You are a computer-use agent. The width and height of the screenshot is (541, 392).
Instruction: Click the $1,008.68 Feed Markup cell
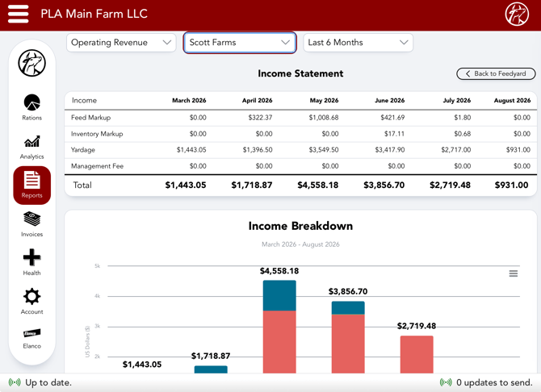click(324, 118)
